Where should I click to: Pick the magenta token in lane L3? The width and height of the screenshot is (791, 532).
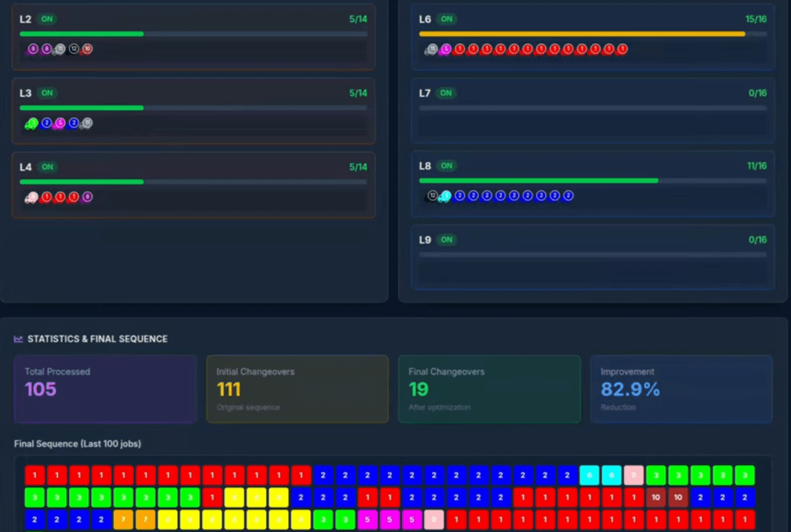60,123
